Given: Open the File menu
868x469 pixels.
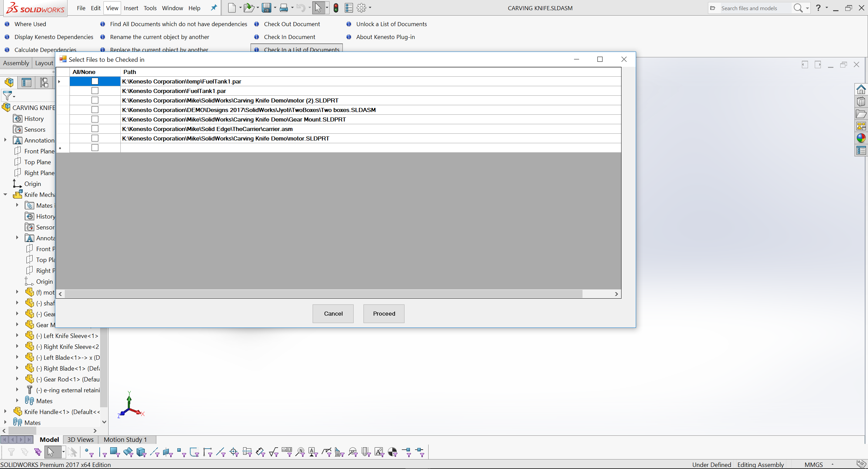Looking at the screenshot, I should click(x=81, y=8).
